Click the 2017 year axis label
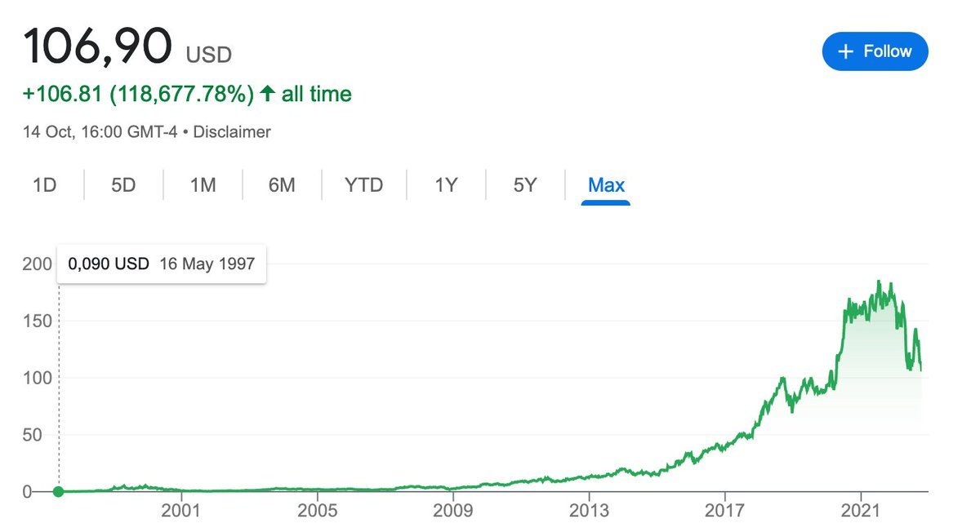The width and height of the screenshot is (980, 532). click(x=724, y=512)
